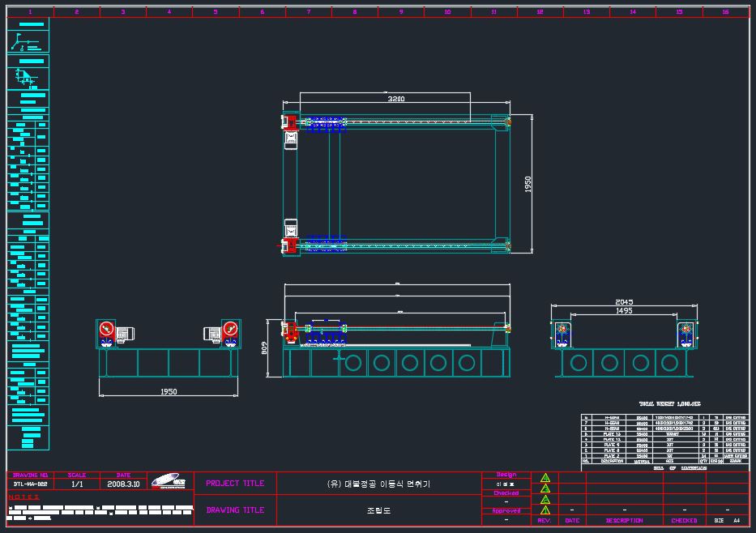
Task: Click the scale value 1/1
Action: tap(77, 484)
